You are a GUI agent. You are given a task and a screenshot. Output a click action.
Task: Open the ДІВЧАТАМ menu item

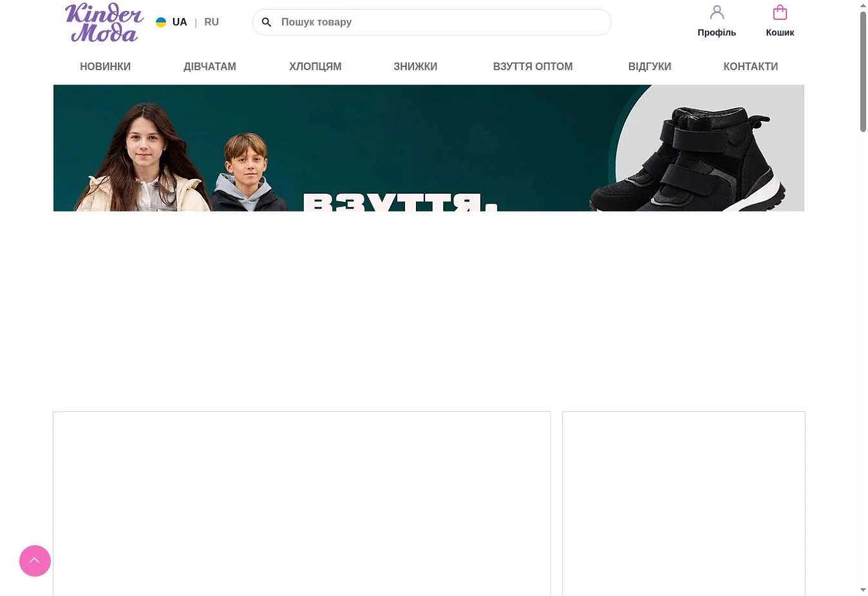[x=210, y=66]
